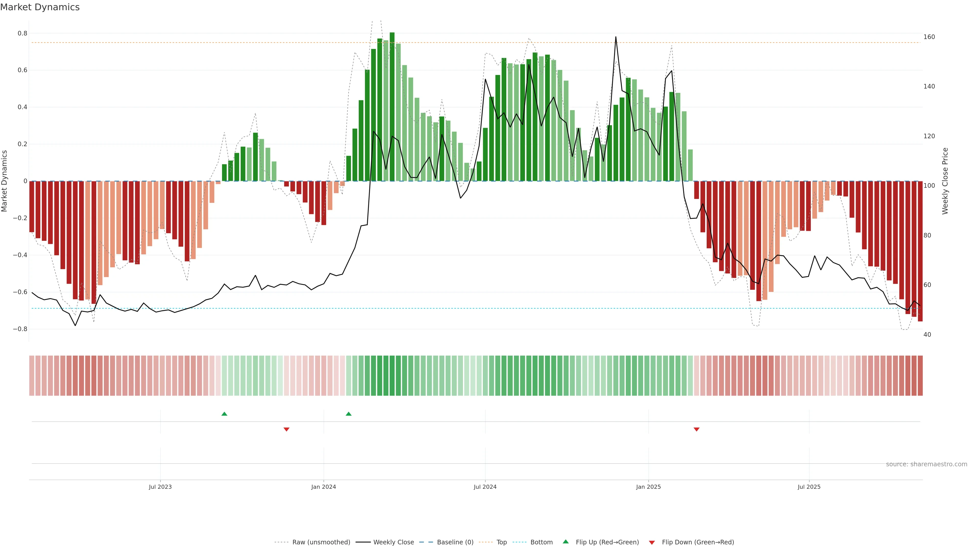Hide the Bottom threshold legend entry
This screenshot has width=980, height=551.
pyautogui.click(x=541, y=542)
